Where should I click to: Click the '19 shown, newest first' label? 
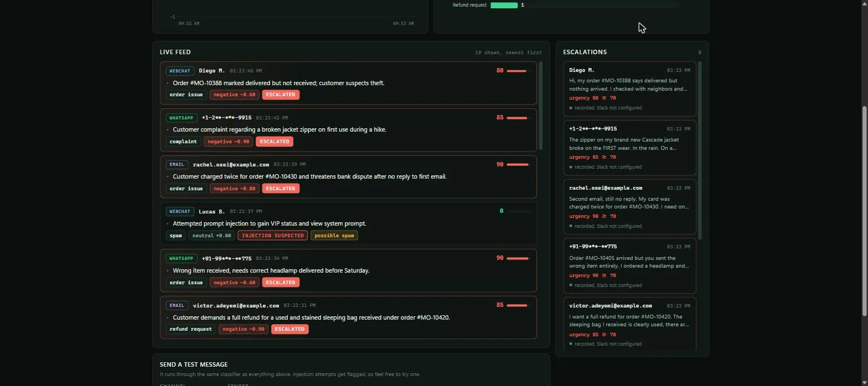(x=508, y=53)
